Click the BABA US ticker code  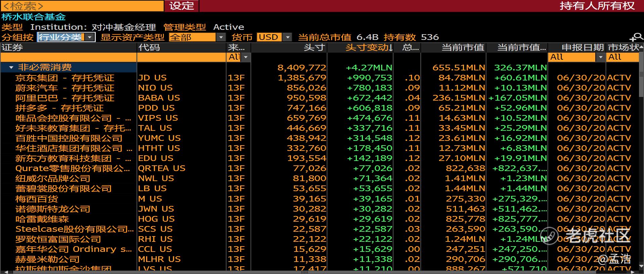159,98
